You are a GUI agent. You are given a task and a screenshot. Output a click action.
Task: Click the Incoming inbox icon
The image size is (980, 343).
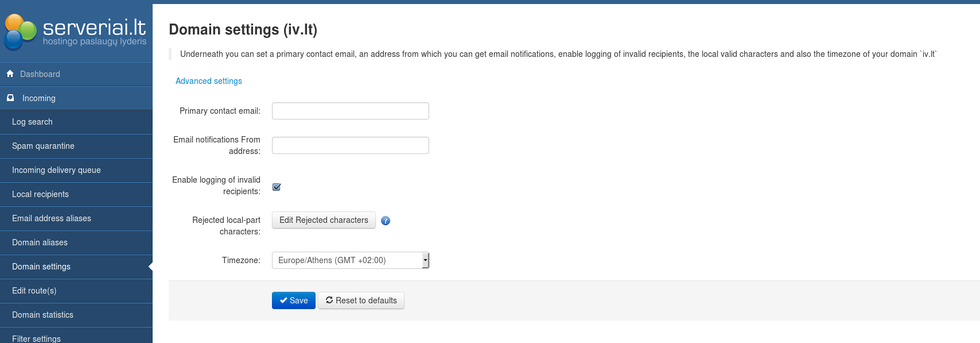point(10,98)
